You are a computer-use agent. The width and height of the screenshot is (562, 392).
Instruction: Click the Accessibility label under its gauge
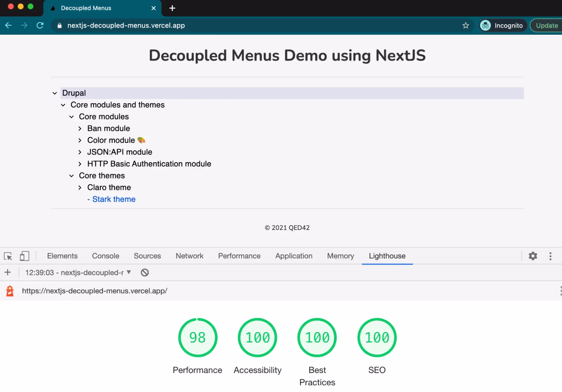[x=257, y=370]
